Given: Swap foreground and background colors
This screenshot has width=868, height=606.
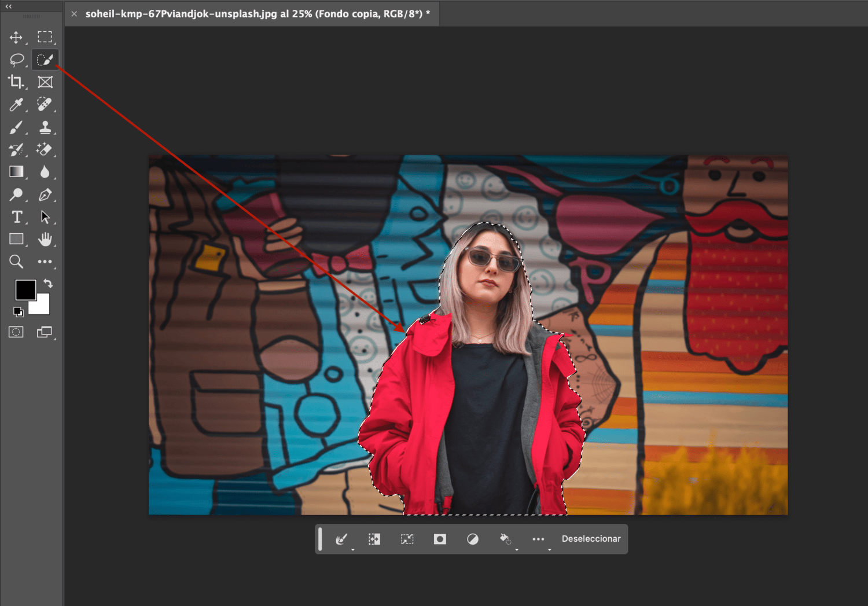Looking at the screenshot, I should [48, 284].
